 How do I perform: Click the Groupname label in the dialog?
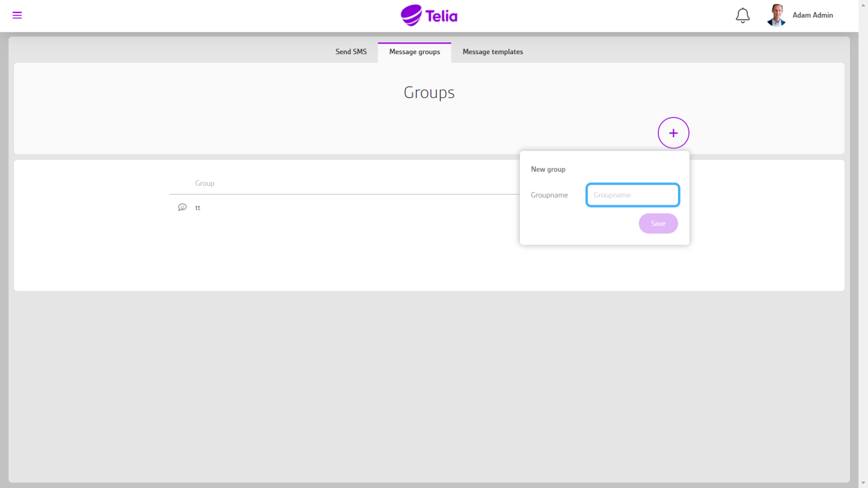point(549,195)
